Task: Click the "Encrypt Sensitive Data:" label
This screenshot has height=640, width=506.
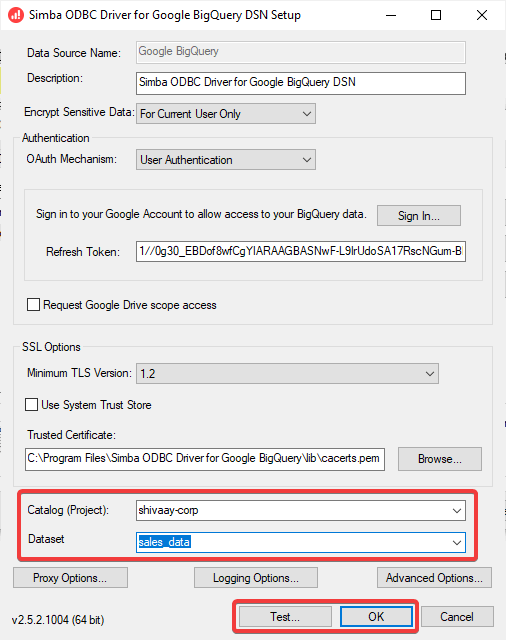Action: click(79, 112)
